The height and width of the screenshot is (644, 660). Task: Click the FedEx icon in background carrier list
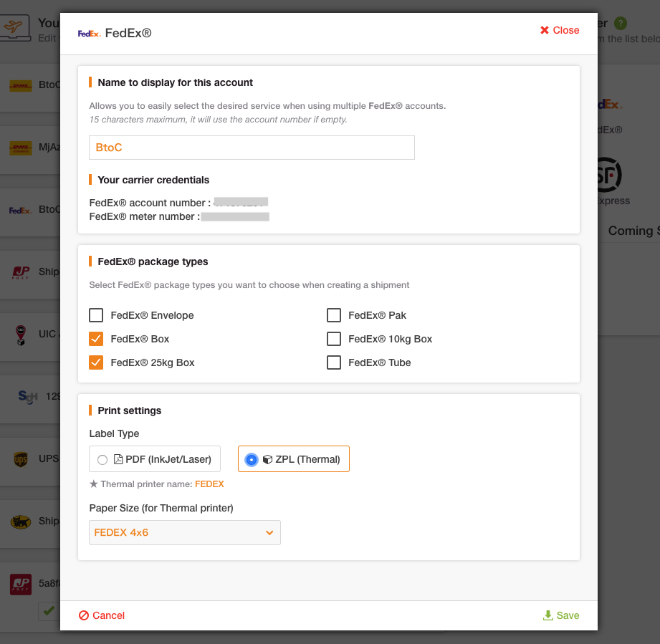[x=21, y=210]
